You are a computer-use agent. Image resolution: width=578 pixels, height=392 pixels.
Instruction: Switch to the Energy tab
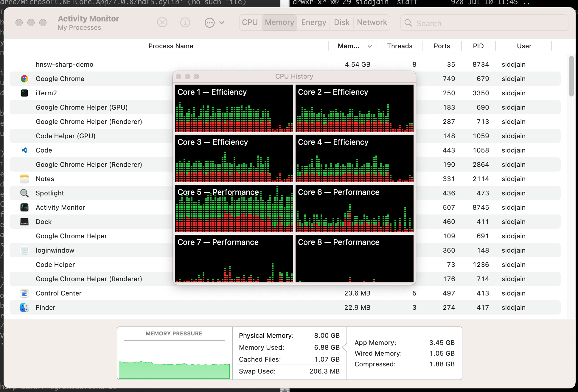[x=313, y=23]
